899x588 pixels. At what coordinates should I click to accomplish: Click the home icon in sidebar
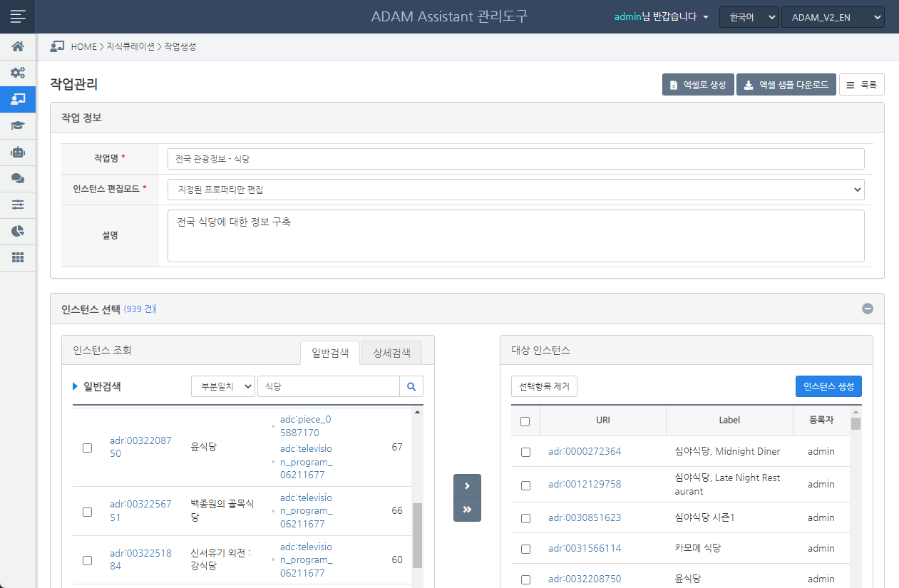18,47
